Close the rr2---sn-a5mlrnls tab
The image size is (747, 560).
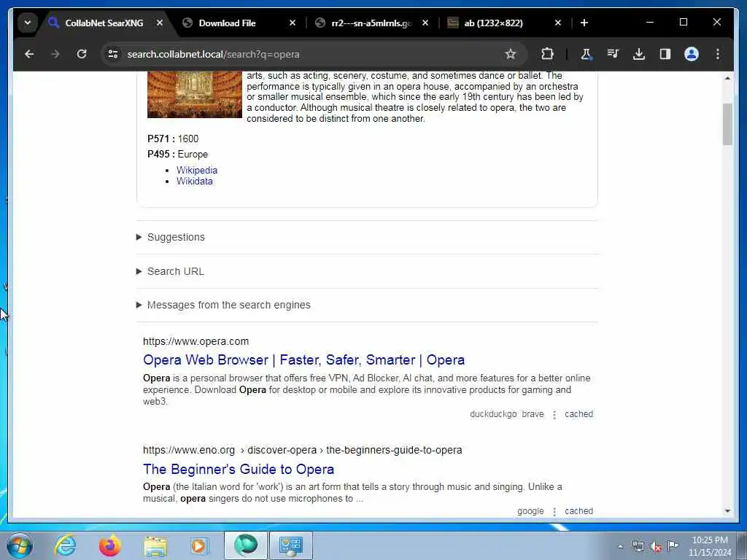pyautogui.click(x=425, y=23)
